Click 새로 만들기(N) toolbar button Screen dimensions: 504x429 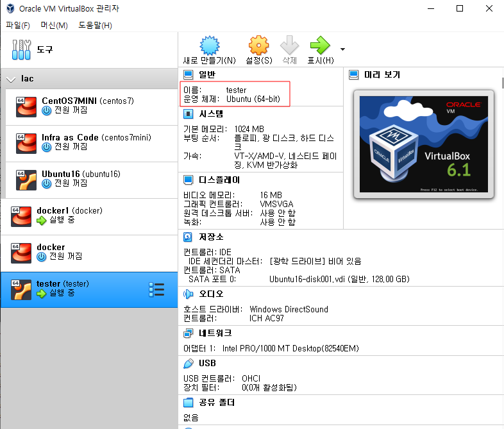click(210, 50)
